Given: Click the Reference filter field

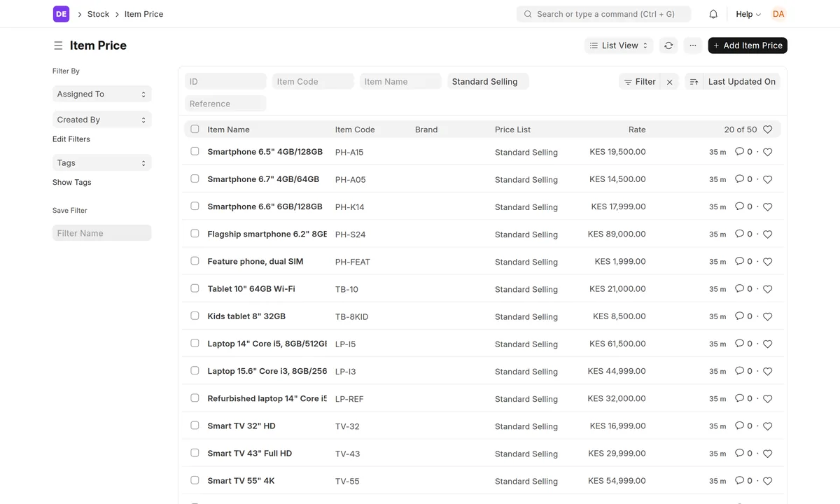Looking at the screenshot, I should pos(225,104).
